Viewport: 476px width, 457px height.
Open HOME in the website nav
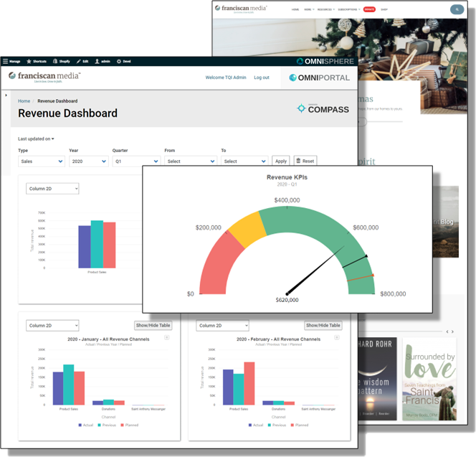[295, 9]
